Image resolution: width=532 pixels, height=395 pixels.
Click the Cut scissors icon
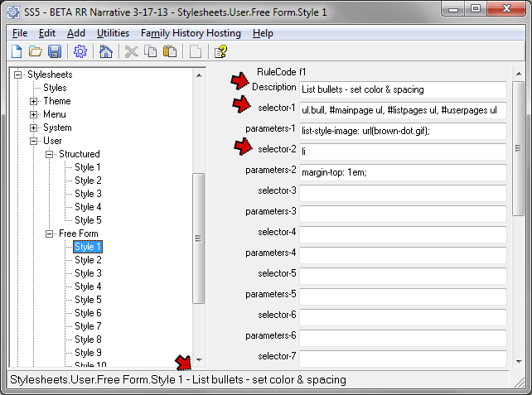[131, 52]
